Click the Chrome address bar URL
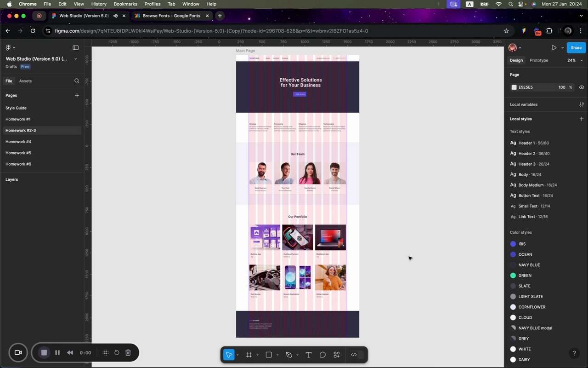This screenshot has height=368, width=588. [x=211, y=31]
